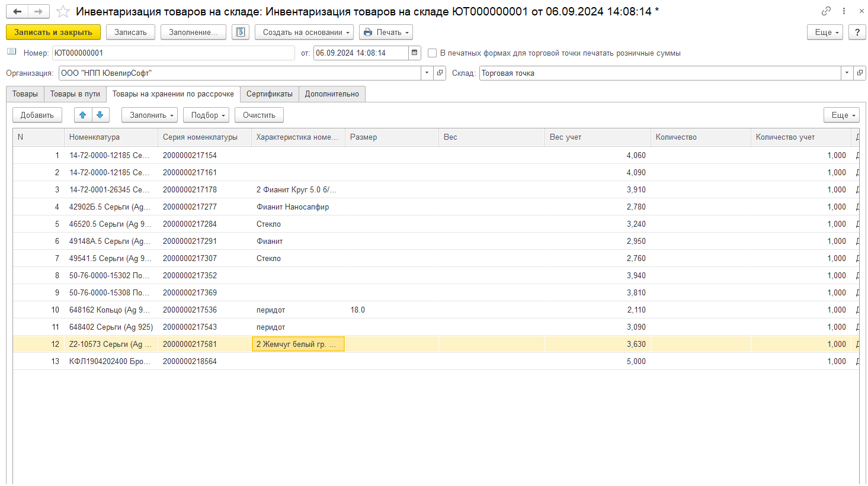Switch to the Товары в пути tab
This screenshot has width=868, height=486.
click(x=75, y=94)
